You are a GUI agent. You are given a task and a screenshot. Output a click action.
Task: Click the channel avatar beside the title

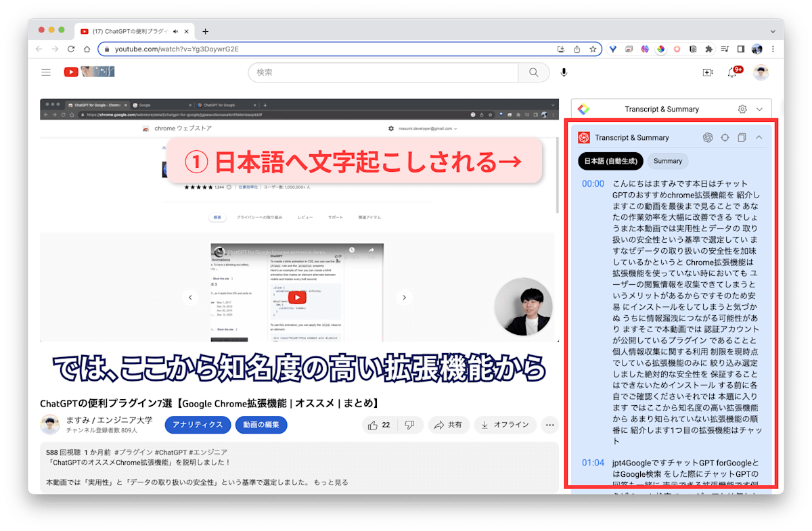pos(50,425)
